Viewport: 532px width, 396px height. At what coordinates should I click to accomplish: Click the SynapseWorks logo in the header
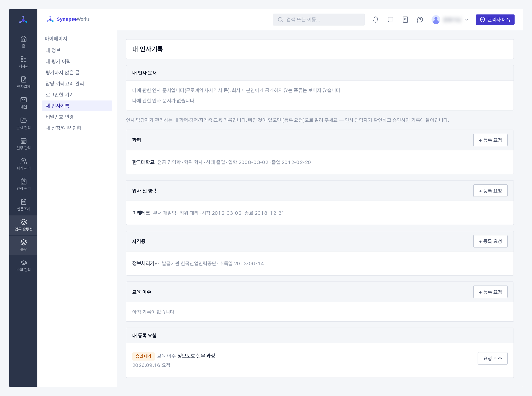pyautogui.click(x=68, y=19)
